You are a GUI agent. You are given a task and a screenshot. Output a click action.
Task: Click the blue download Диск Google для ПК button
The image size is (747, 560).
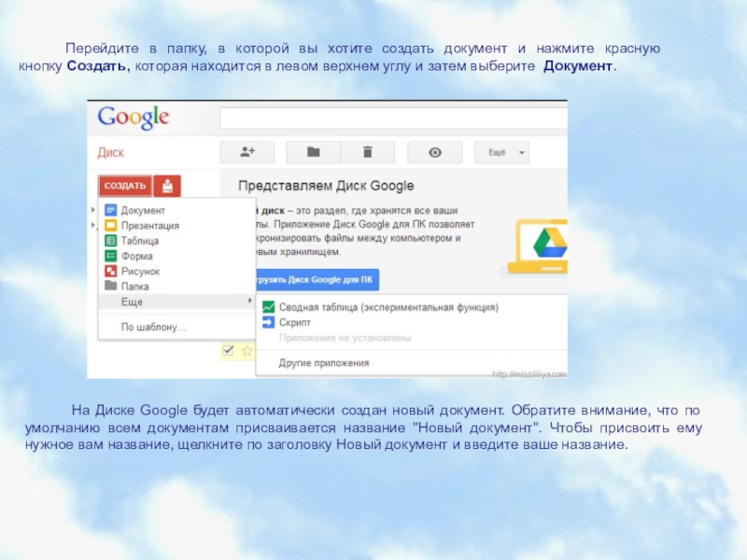click(317, 279)
